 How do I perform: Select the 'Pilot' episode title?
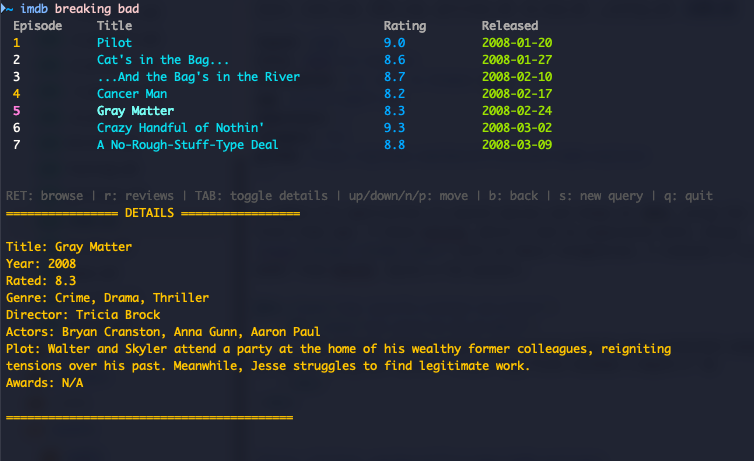[x=114, y=43]
